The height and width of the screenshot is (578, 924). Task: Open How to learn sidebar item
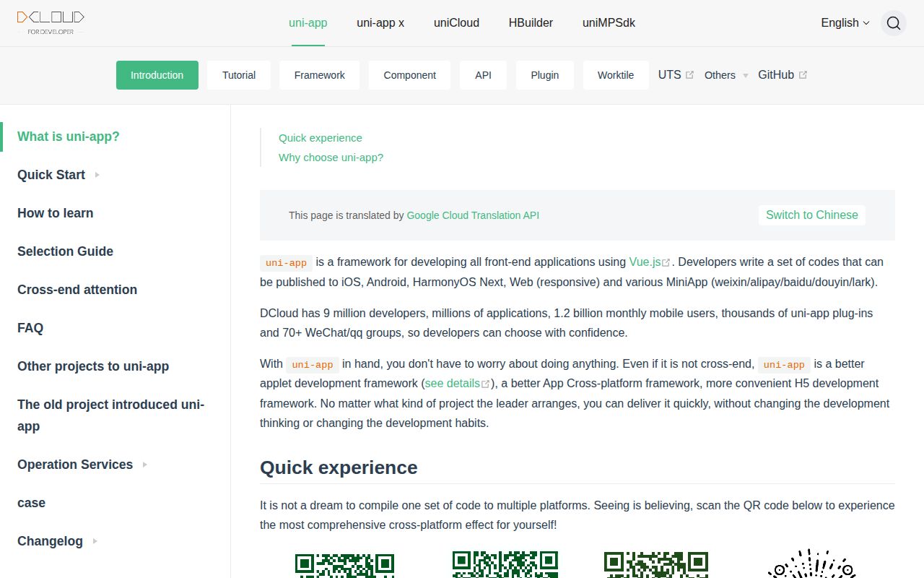click(56, 213)
